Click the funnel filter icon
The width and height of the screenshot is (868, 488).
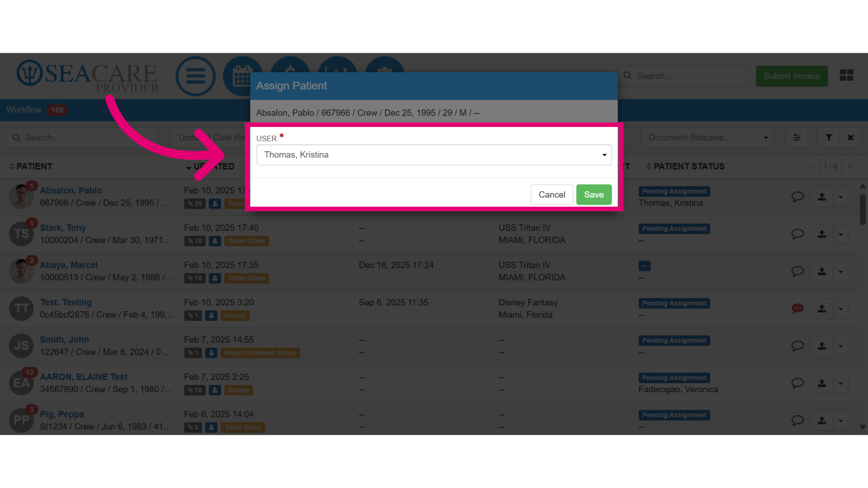828,137
